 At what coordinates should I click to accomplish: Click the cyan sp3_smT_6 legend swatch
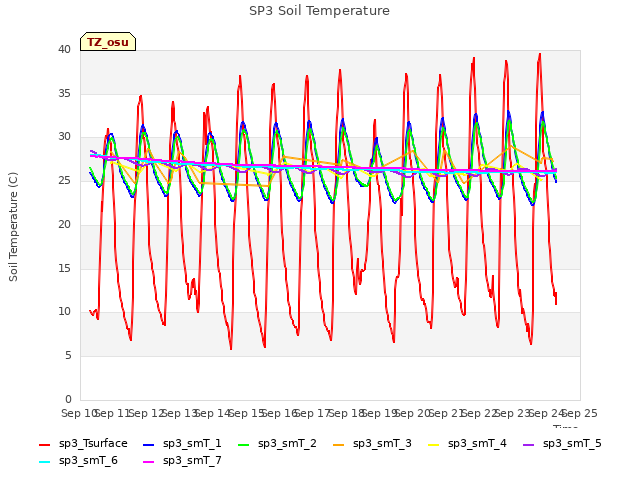pyautogui.click(x=44, y=462)
